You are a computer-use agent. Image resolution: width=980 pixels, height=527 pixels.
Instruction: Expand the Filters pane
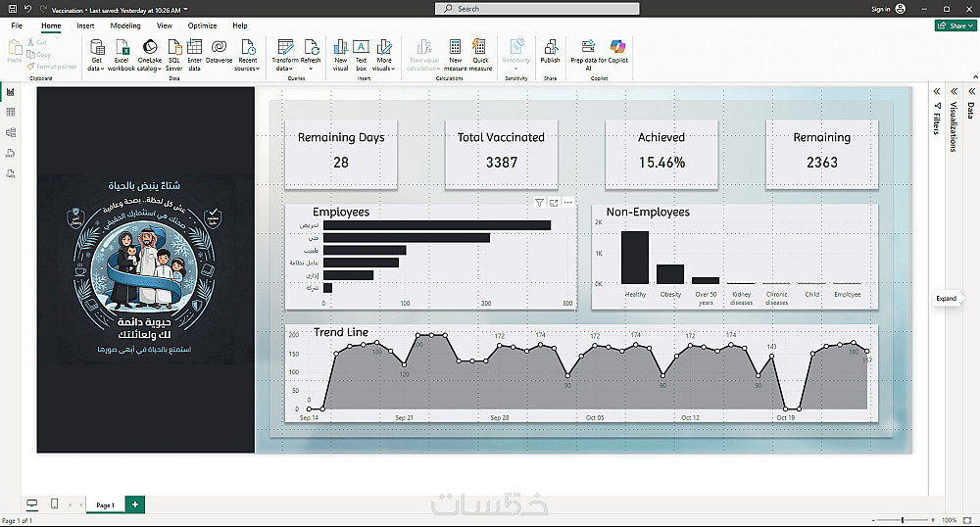coord(936,92)
